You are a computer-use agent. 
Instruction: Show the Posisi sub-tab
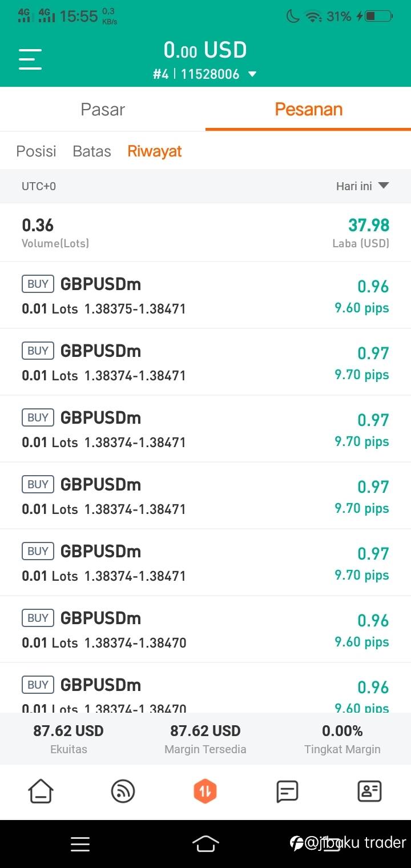[x=36, y=151]
